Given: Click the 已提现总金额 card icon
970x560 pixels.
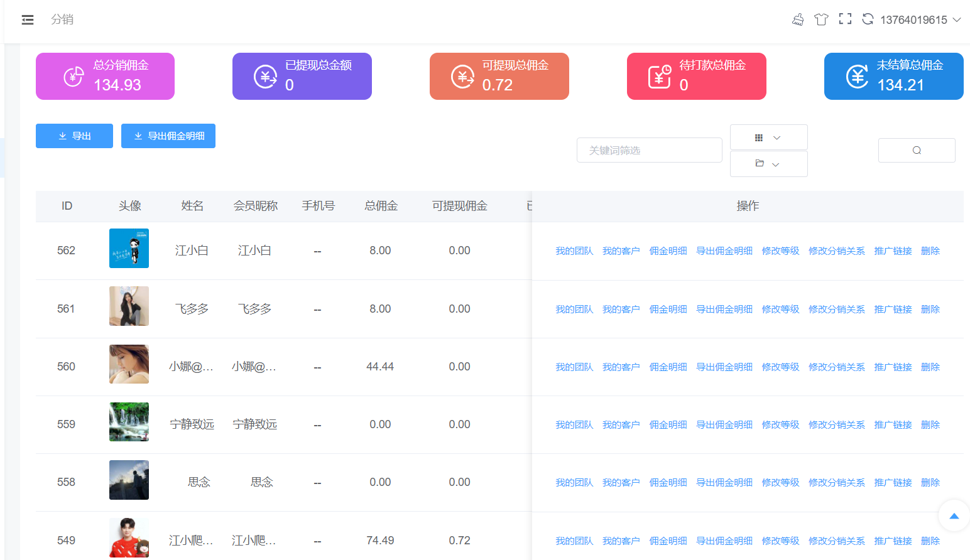Looking at the screenshot, I should [265, 77].
